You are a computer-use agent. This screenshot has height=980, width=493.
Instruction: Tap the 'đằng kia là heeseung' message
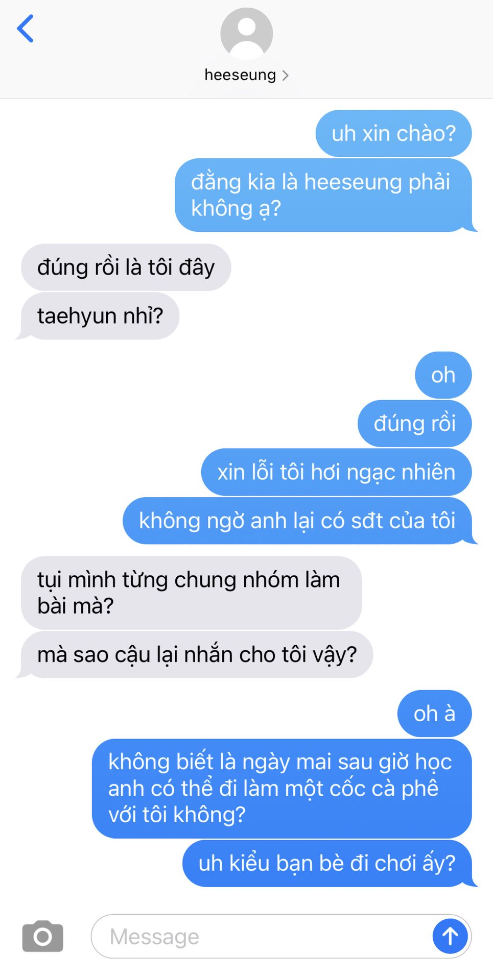pyautogui.click(x=323, y=195)
